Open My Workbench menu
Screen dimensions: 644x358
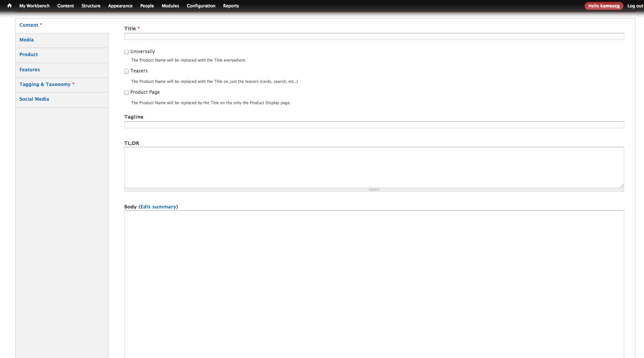[35, 6]
